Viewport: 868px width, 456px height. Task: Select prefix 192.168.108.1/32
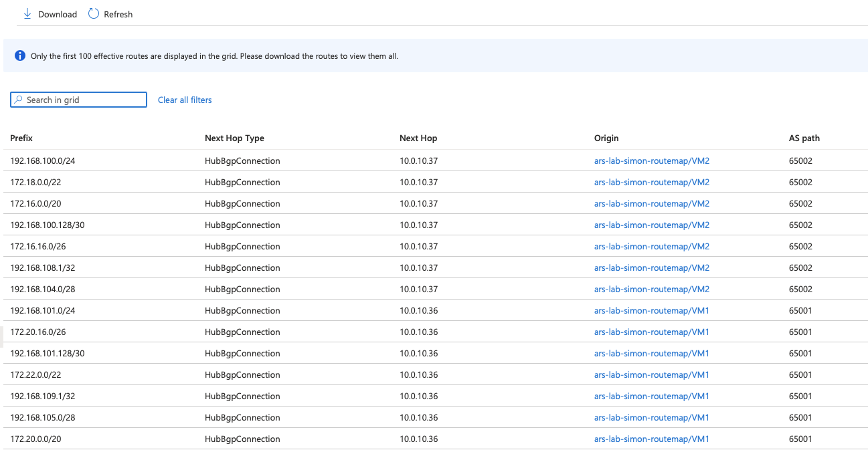pos(43,267)
